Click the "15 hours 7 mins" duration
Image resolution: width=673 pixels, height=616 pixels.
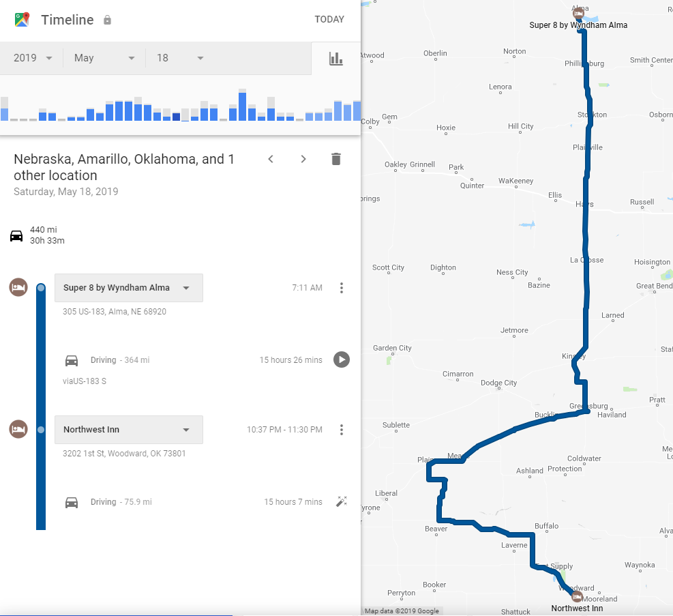click(293, 502)
